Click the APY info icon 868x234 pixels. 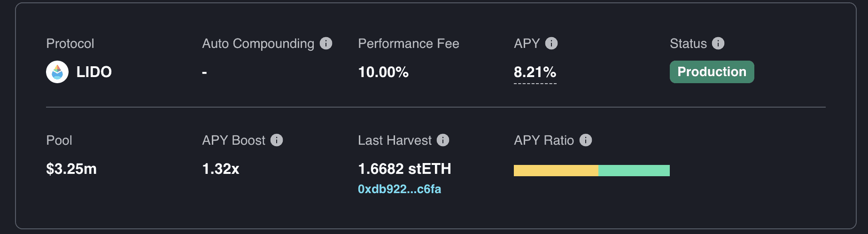tap(551, 43)
